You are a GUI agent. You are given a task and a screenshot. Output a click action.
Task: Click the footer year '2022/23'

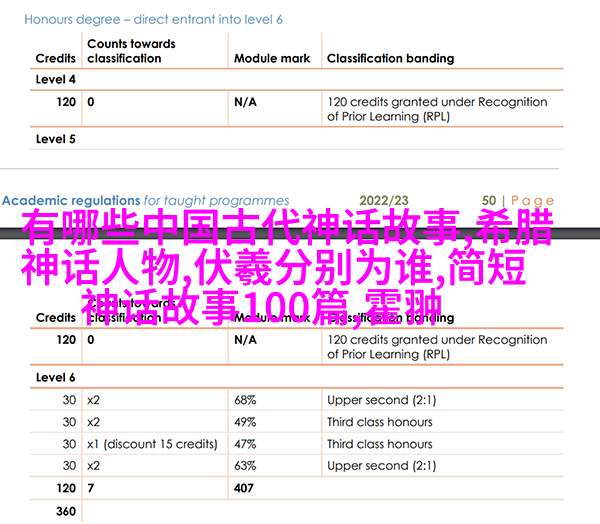click(383, 201)
